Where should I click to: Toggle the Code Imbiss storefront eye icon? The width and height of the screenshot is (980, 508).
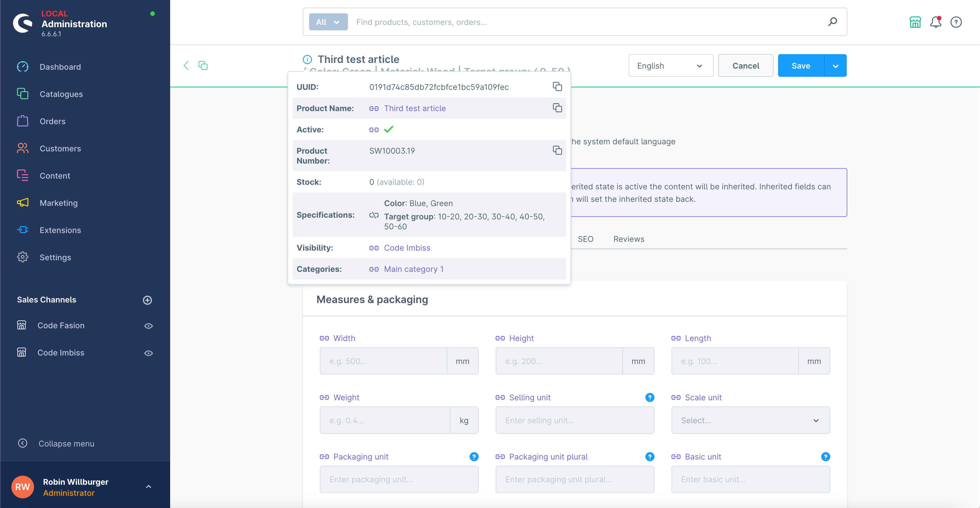148,353
